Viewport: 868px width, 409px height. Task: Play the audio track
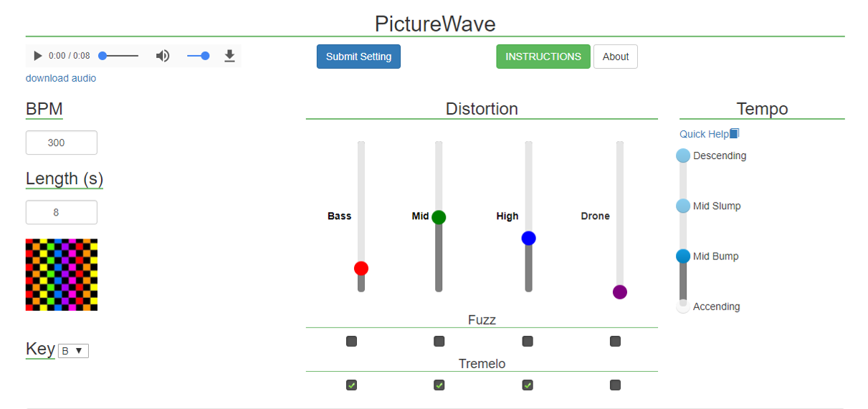tap(37, 56)
